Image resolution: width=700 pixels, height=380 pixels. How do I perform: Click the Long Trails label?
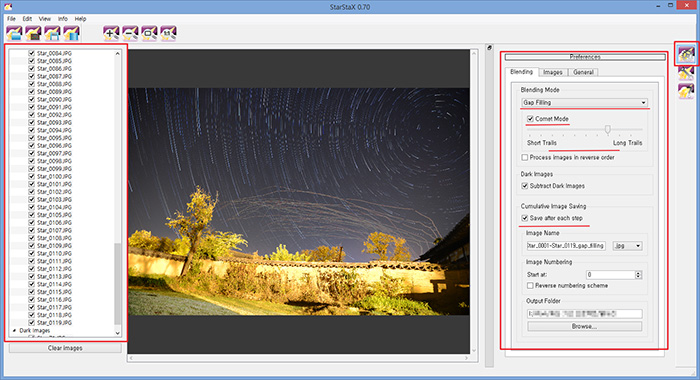[x=627, y=143]
